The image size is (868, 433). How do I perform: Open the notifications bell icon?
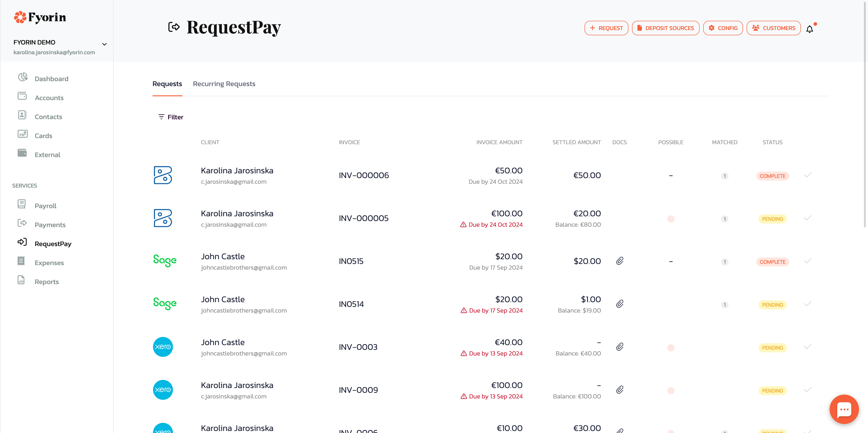[x=809, y=29]
